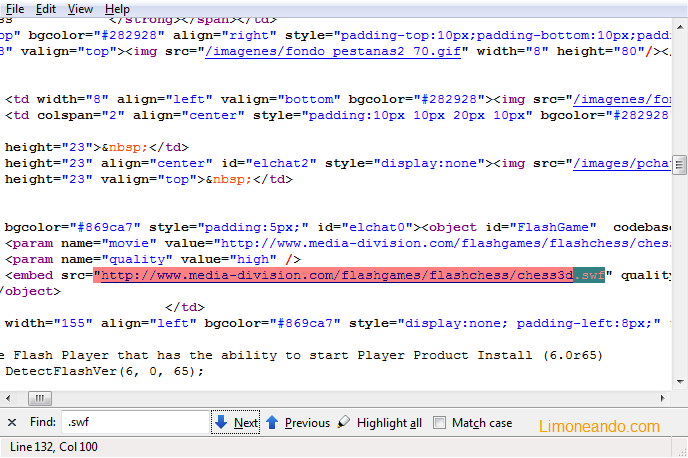Click the id="elchat2" attribute text
688x458 pixels.
(269, 163)
